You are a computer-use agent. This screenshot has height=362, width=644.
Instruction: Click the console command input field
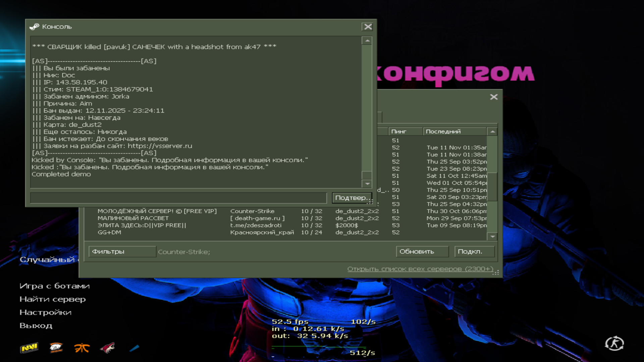pyautogui.click(x=178, y=198)
